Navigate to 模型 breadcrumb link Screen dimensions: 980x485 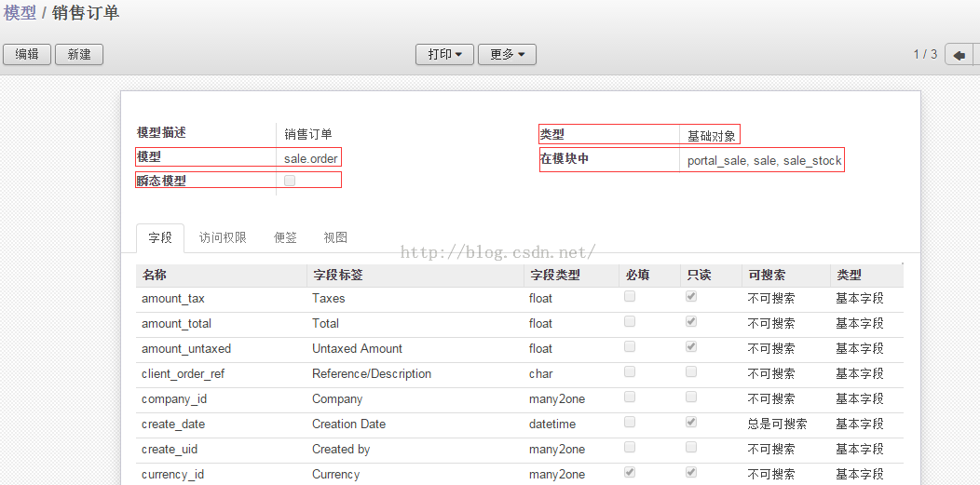click(x=20, y=13)
